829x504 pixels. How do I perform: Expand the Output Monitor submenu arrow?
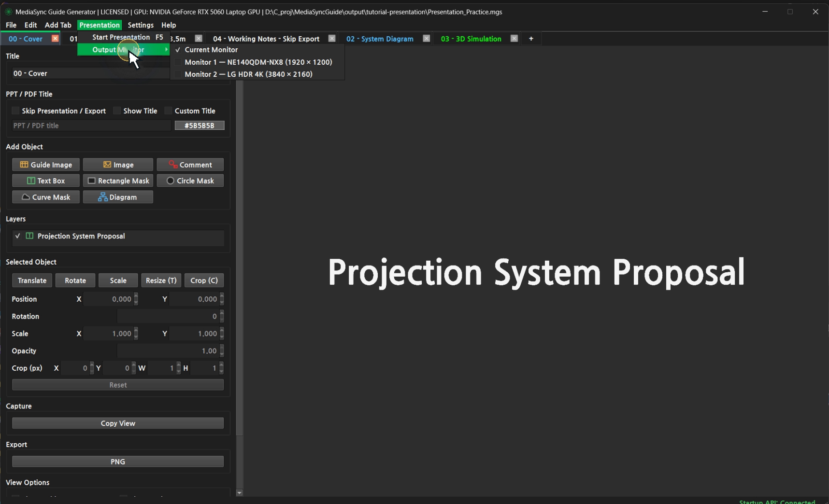tap(166, 50)
